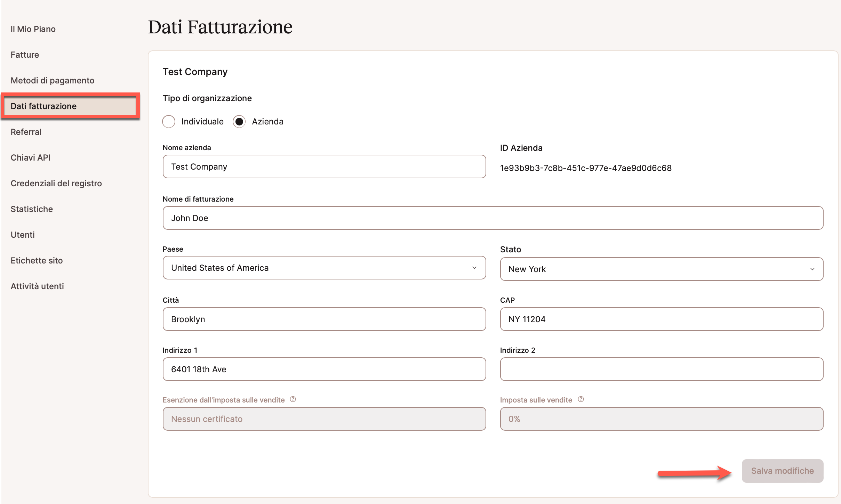
Task: Select the Individuale radio button
Action: [x=169, y=122]
